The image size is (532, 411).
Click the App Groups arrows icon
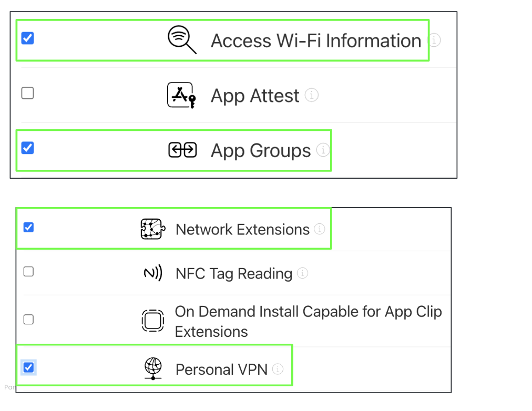182,150
